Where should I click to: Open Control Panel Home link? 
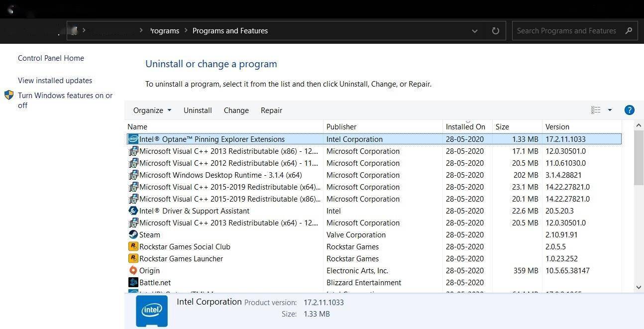[51, 58]
